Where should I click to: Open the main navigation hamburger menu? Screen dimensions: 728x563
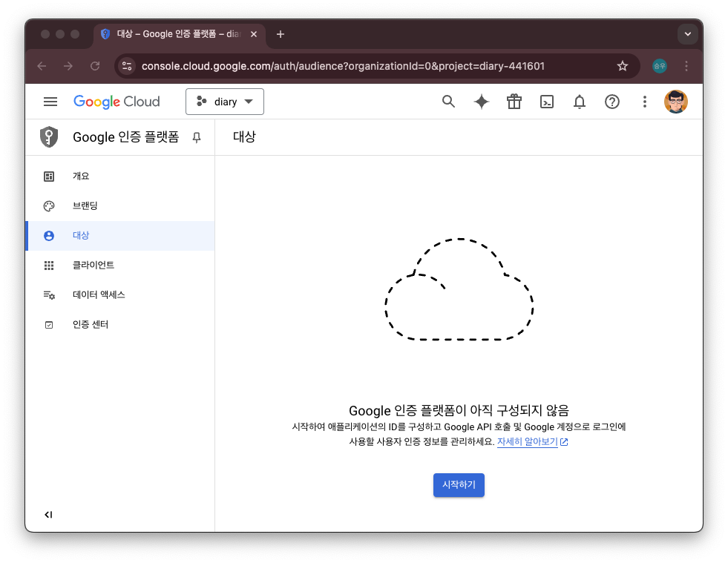[x=50, y=102]
